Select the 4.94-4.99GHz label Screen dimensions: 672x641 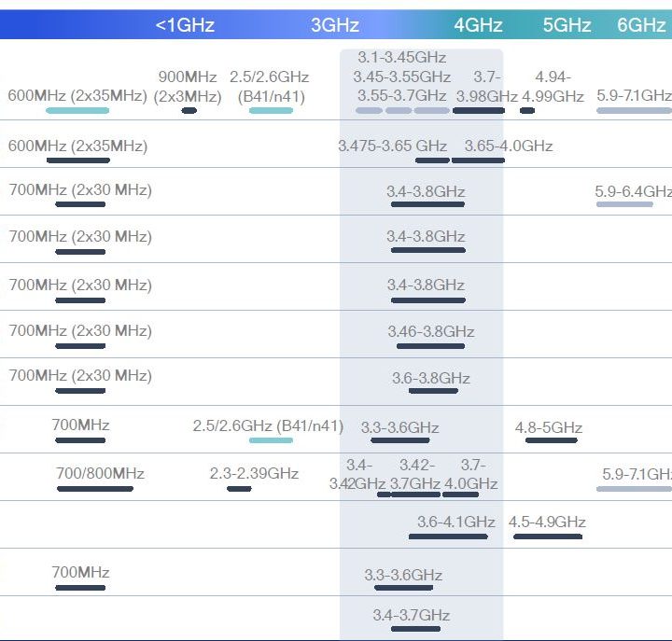click(x=553, y=87)
